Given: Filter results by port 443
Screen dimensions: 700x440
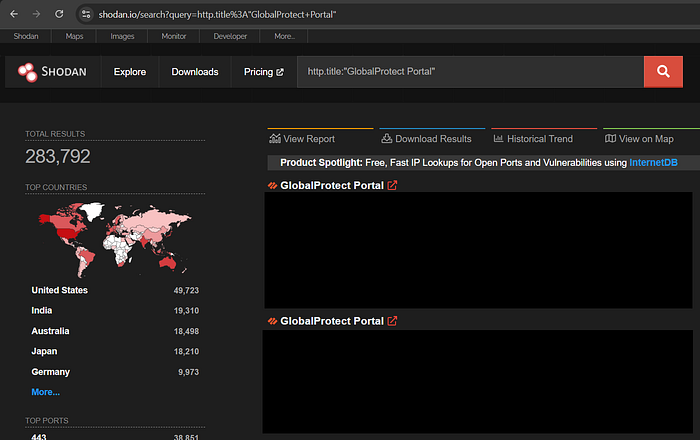Looking at the screenshot, I should pyautogui.click(x=38, y=437).
